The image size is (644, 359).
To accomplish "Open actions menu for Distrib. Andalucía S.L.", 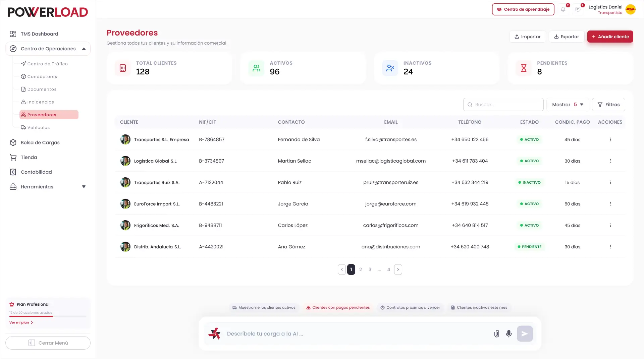I will [610, 247].
